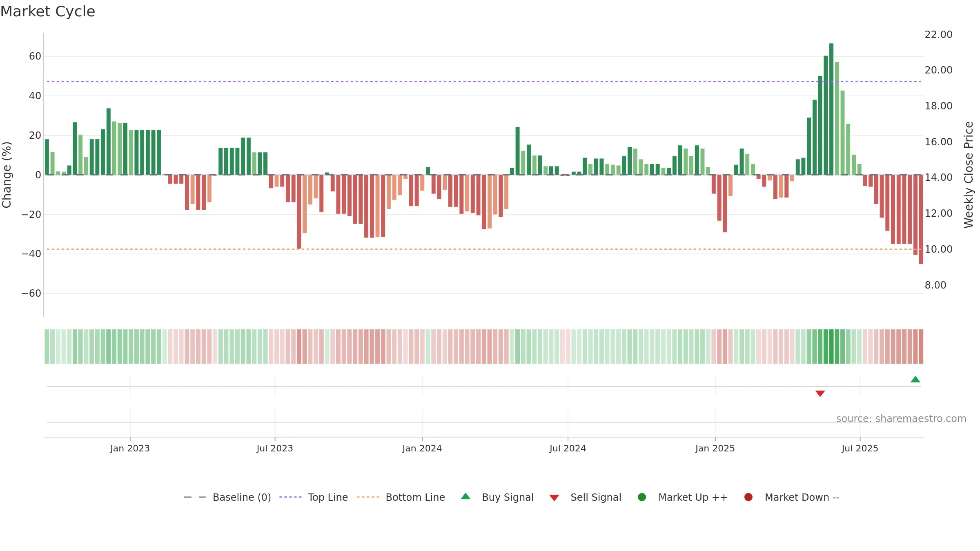Click the grey dashed baseline legend sample
980x551 pixels.
[x=195, y=497]
